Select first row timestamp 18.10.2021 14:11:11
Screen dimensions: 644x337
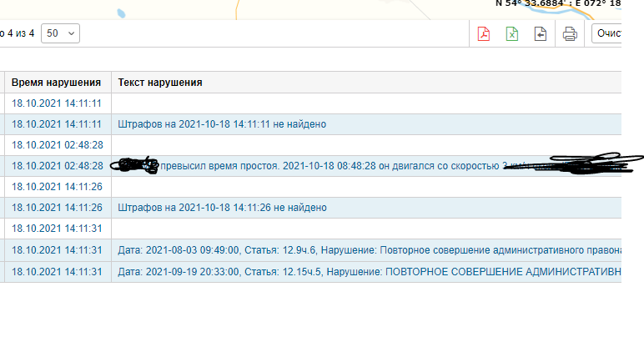57,103
